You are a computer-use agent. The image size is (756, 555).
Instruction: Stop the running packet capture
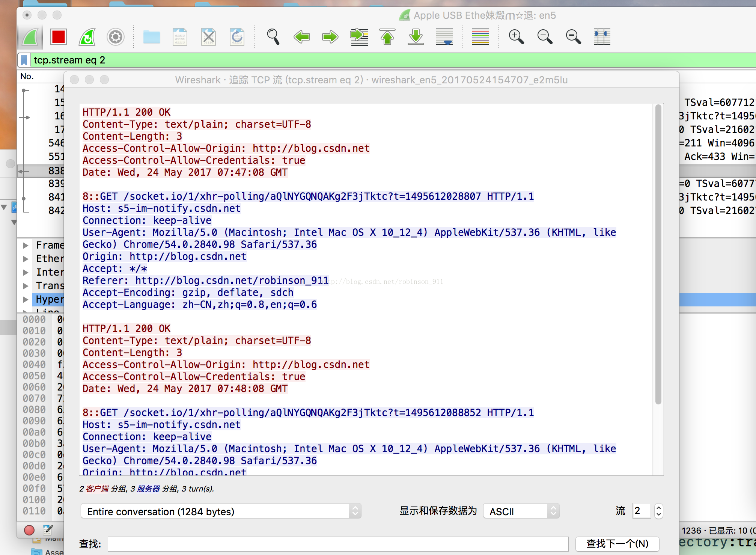[x=59, y=37]
